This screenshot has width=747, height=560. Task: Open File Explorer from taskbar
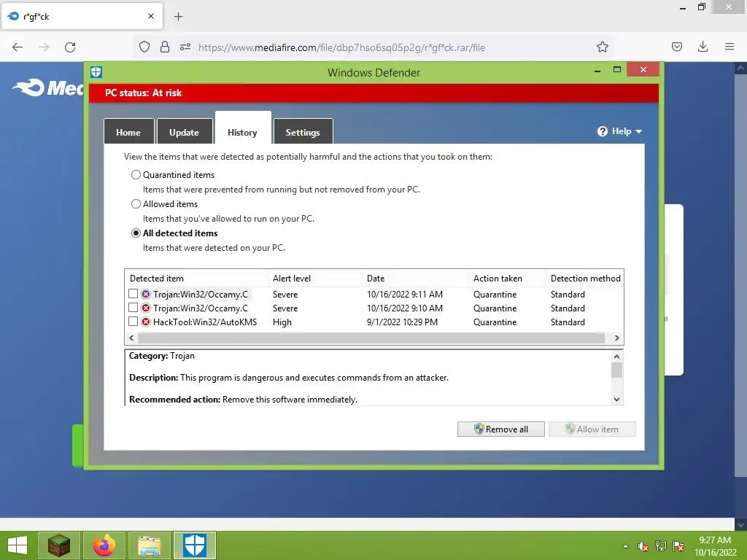pyautogui.click(x=149, y=545)
